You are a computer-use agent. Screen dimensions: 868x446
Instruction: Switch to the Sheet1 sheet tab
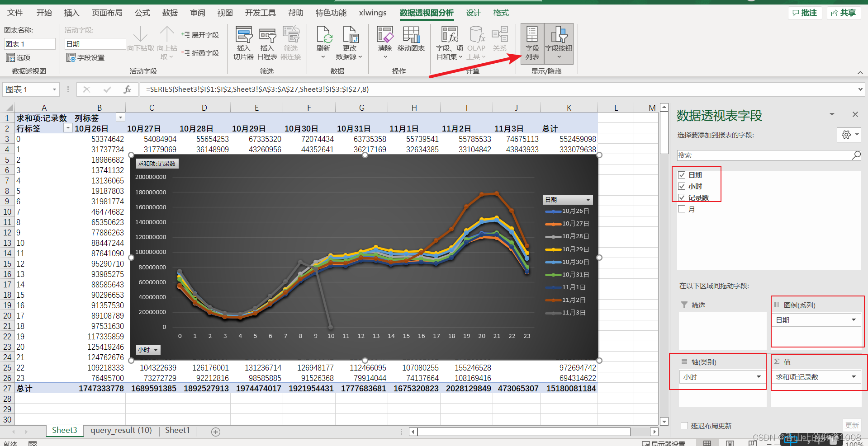pyautogui.click(x=177, y=431)
